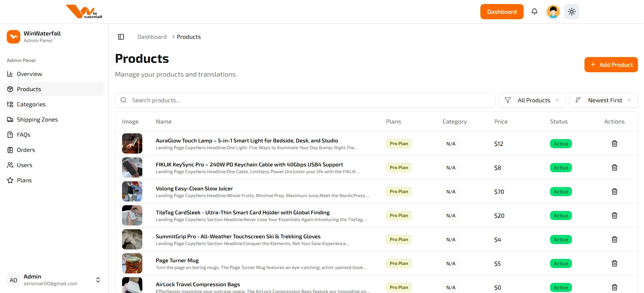Go to Categories in sidebar

pos(31,104)
